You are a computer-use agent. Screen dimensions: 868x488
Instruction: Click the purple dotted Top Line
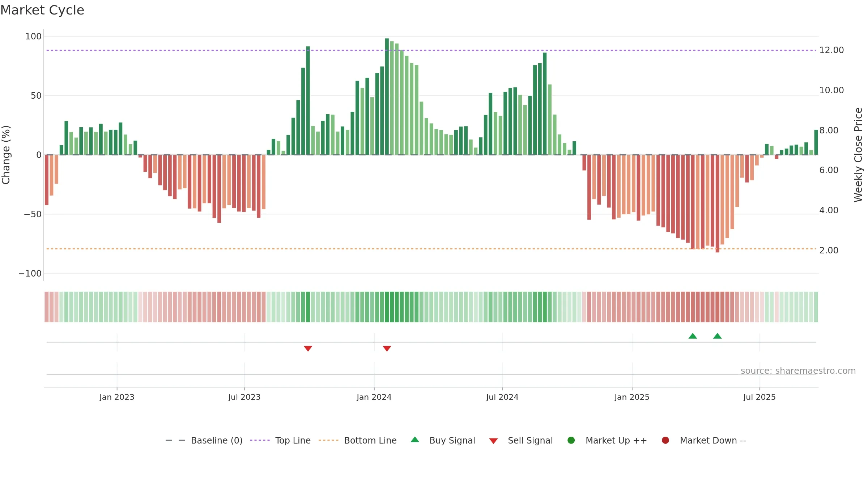tap(431, 50)
